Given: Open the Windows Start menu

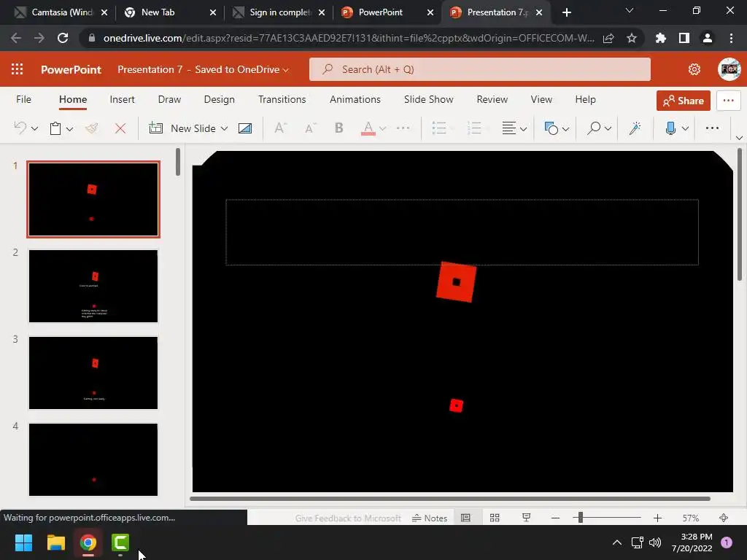Looking at the screenshot, I should coord(24,542).
